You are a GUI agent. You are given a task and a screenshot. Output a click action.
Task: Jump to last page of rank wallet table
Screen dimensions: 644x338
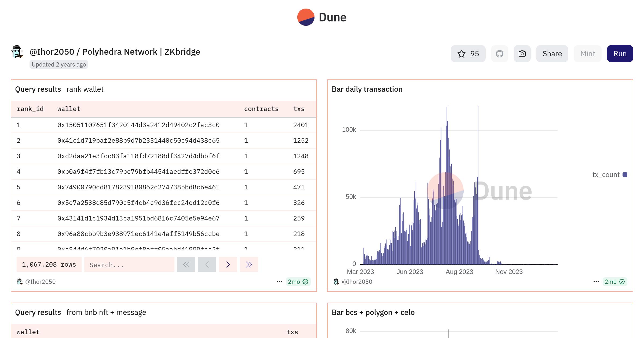249,264
